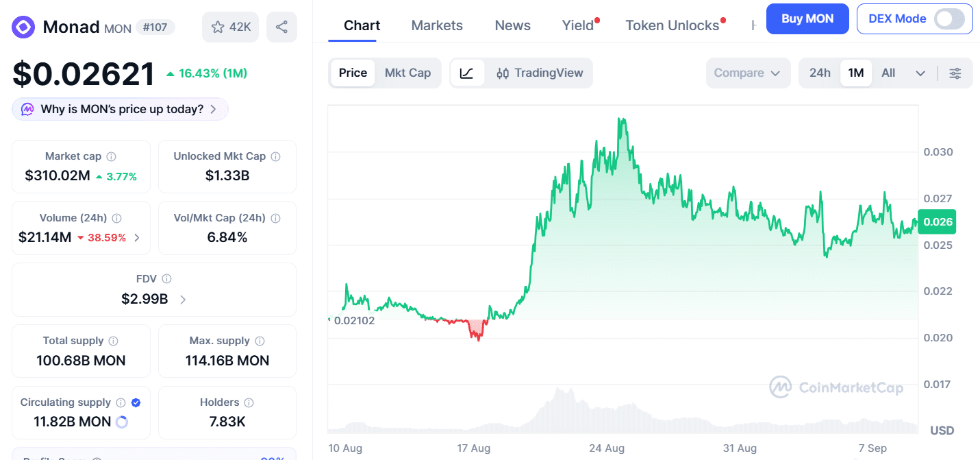Viewport: 980px width, 460px height.
Task: Click the $0.02621 current price
Action: click(x=84, y=74)
